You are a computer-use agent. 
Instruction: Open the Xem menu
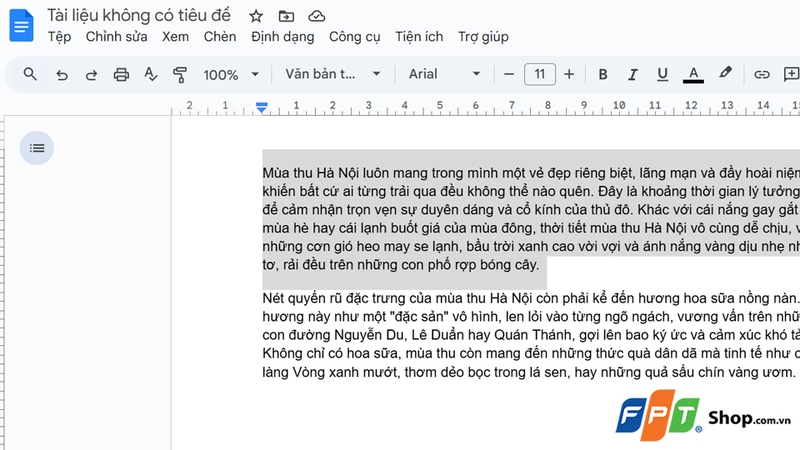[x=176, y=37]
